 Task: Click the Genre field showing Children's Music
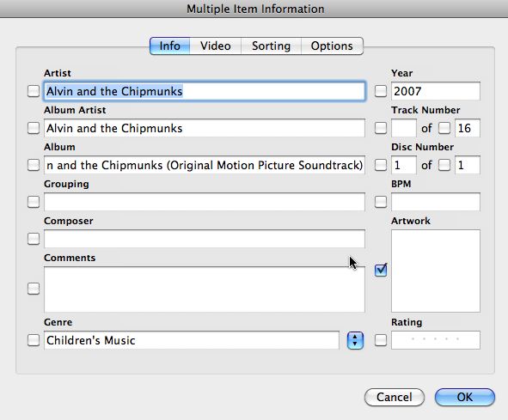coord(192,340)
